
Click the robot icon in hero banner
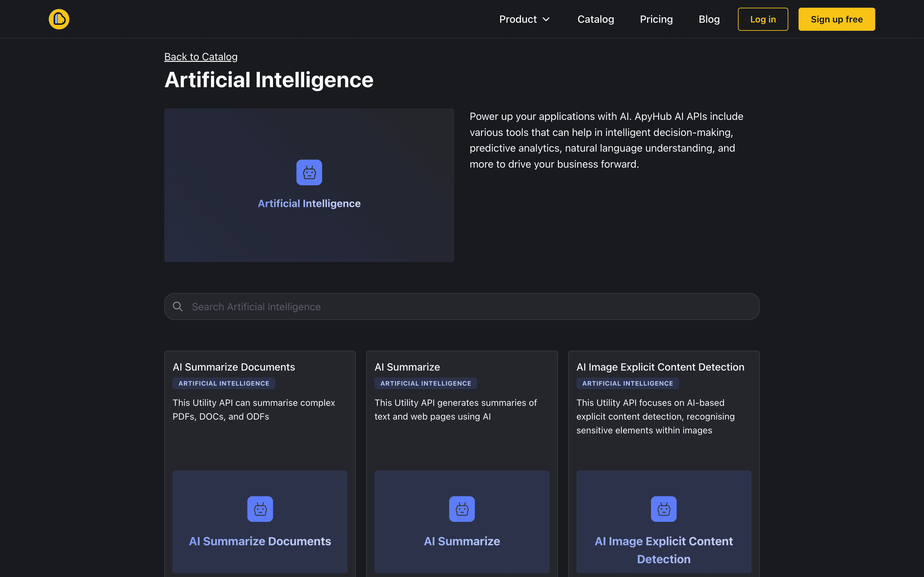309,172
